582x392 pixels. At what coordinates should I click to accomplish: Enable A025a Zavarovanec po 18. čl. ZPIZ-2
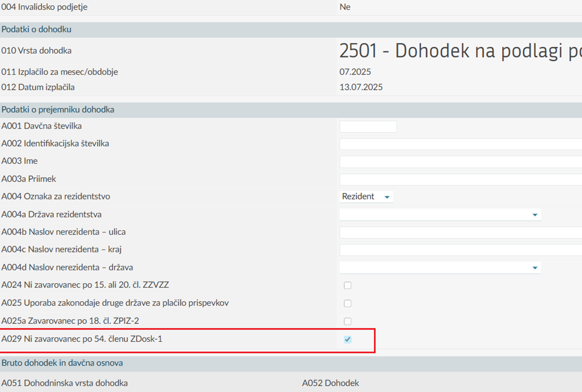348,321
